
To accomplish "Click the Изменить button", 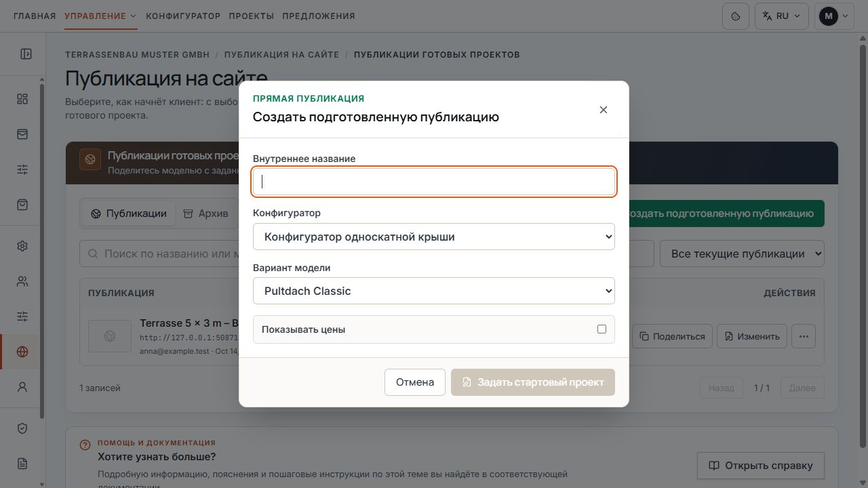I will [752, 336].
